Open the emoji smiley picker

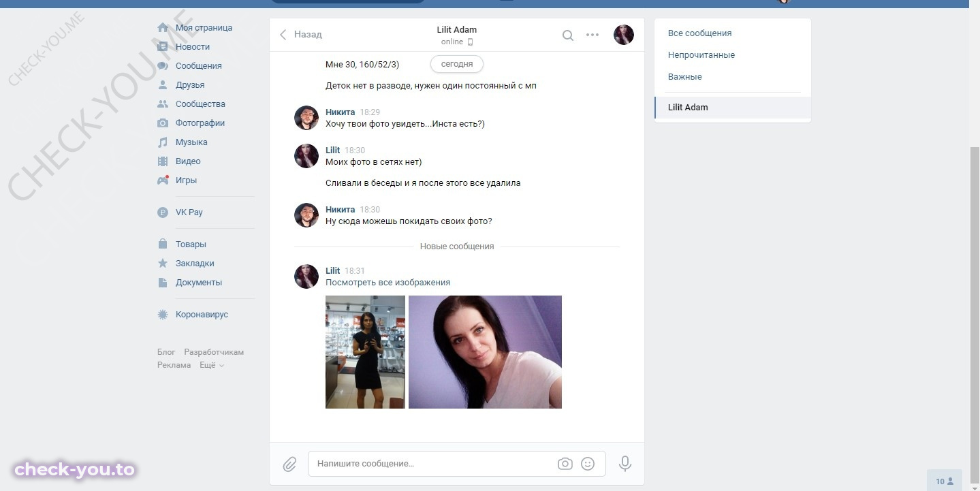[588, 464]
